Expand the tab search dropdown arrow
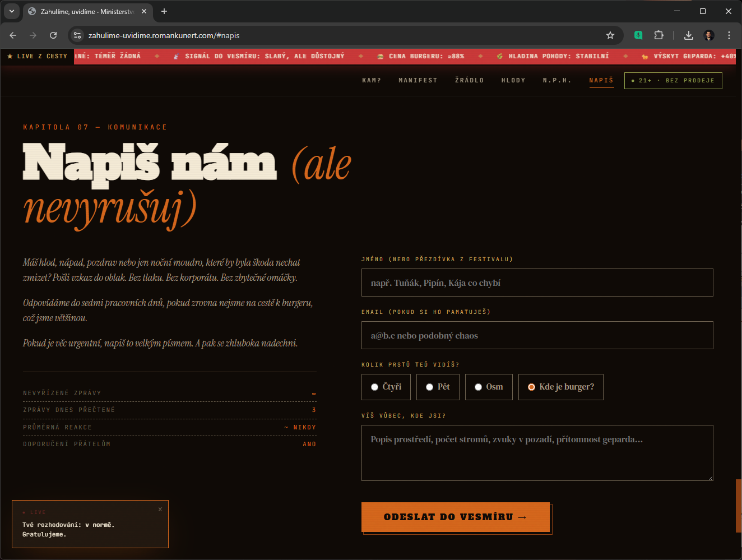Image resolution: width=742 pixels, height=560 pixels. (11, 11)
